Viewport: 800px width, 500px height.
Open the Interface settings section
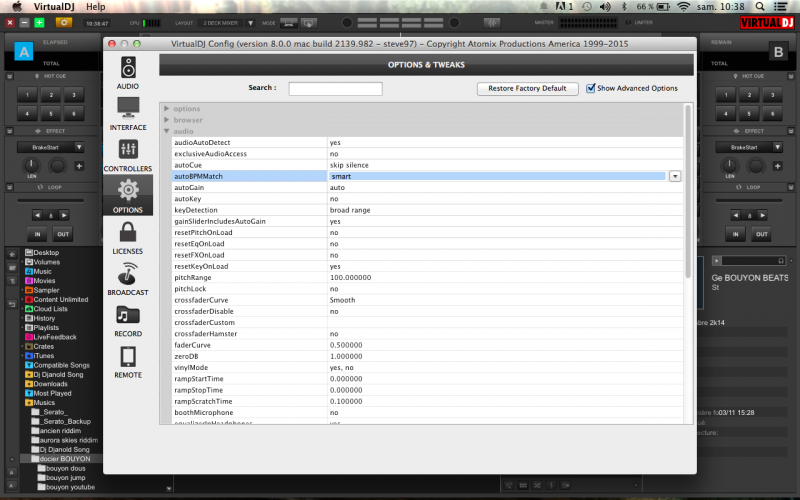[x=128, y=114]
